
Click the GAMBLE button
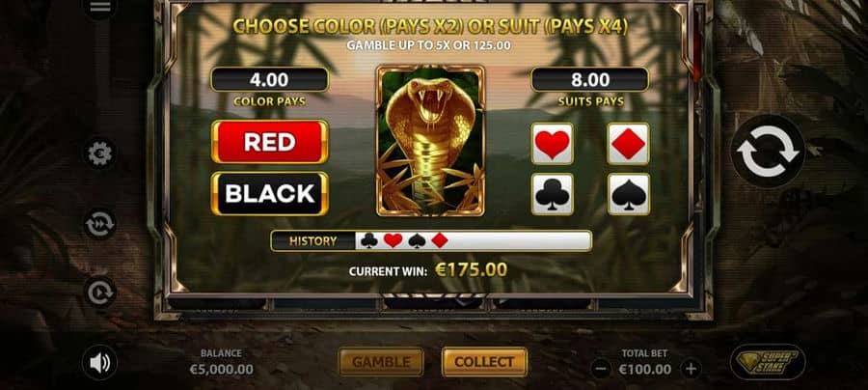381,362
